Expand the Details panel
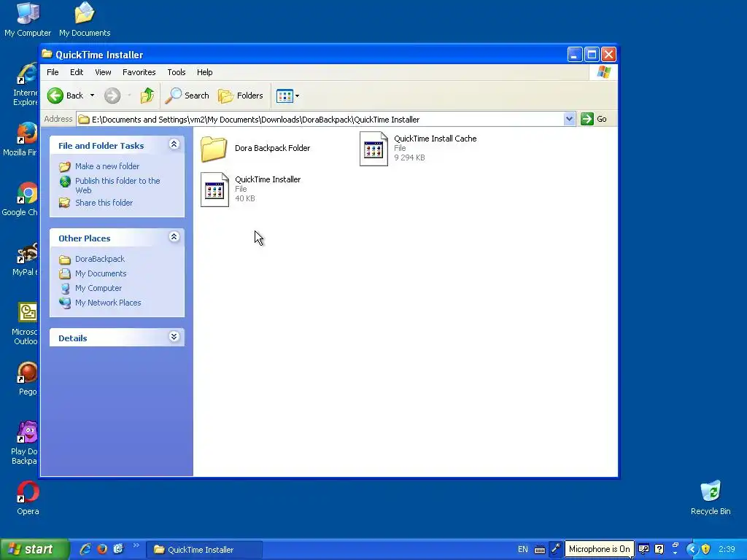 click(174, 337)
